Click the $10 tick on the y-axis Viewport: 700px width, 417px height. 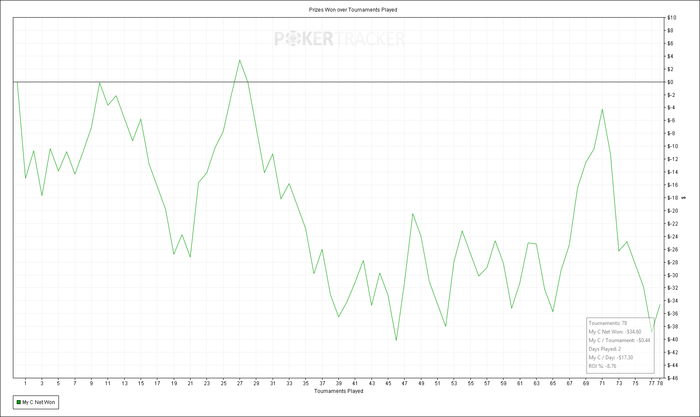(672, 17)
